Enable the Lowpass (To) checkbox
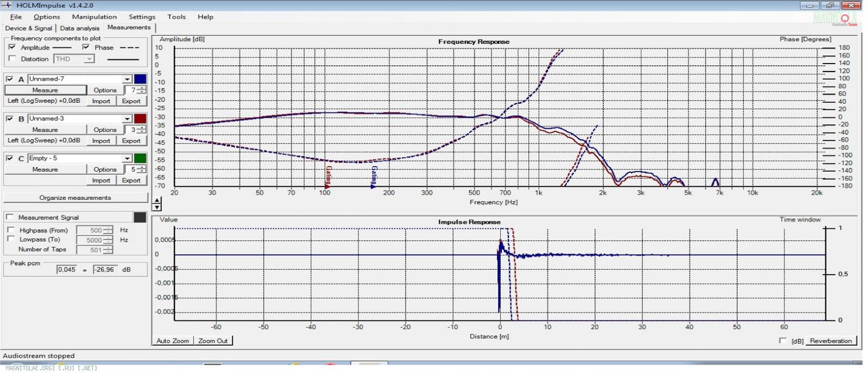868x373 pixels. click(11, 239)
